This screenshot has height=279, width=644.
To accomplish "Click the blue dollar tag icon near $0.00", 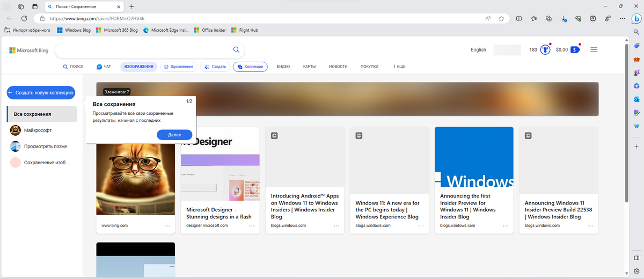I will click(575, 50).
